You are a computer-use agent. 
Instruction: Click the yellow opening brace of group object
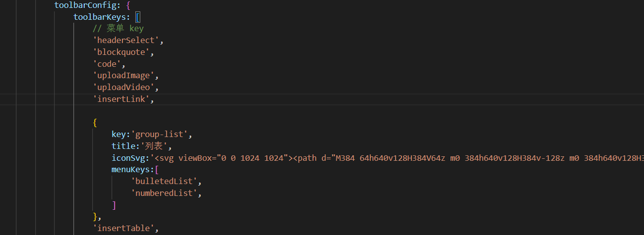[95, 122]
